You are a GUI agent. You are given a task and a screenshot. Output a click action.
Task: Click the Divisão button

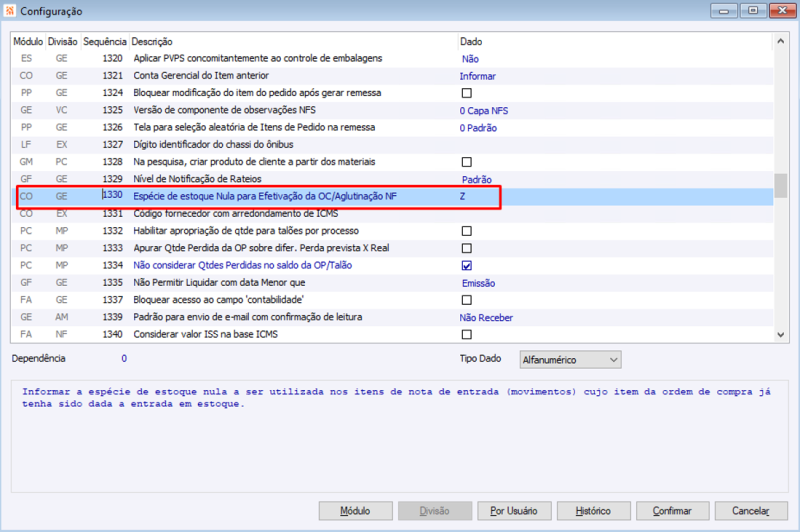(435, 511)
